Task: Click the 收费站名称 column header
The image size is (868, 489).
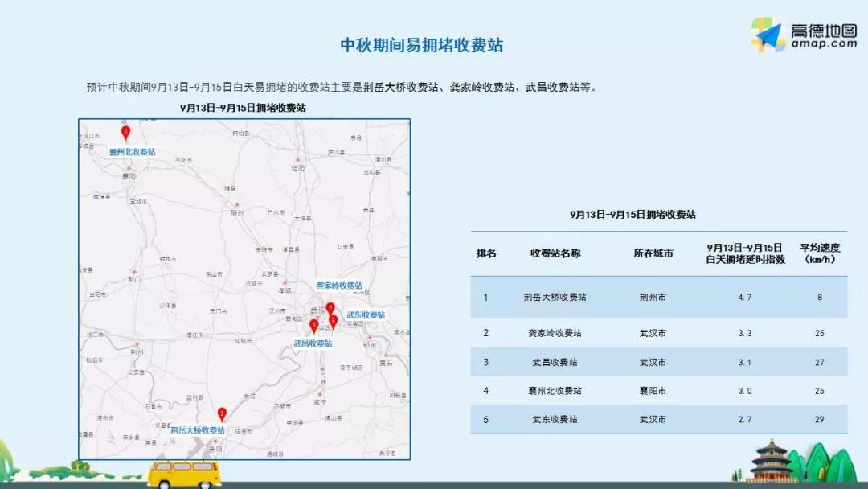Action: click(555, 253)
